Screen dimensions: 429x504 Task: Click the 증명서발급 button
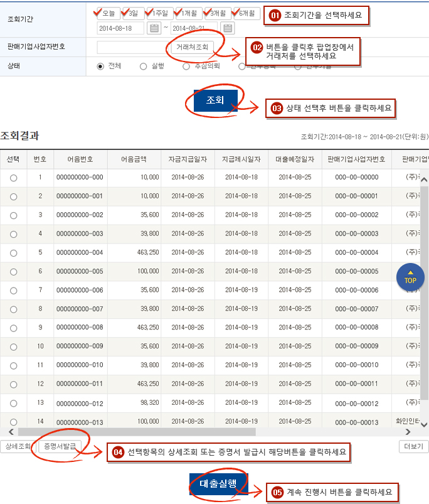(60, 446)
